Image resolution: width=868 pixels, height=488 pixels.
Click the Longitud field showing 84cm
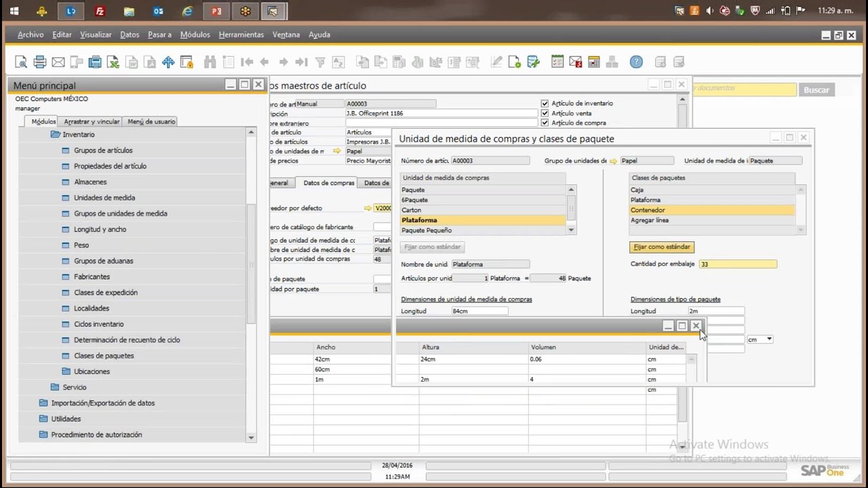479,311
